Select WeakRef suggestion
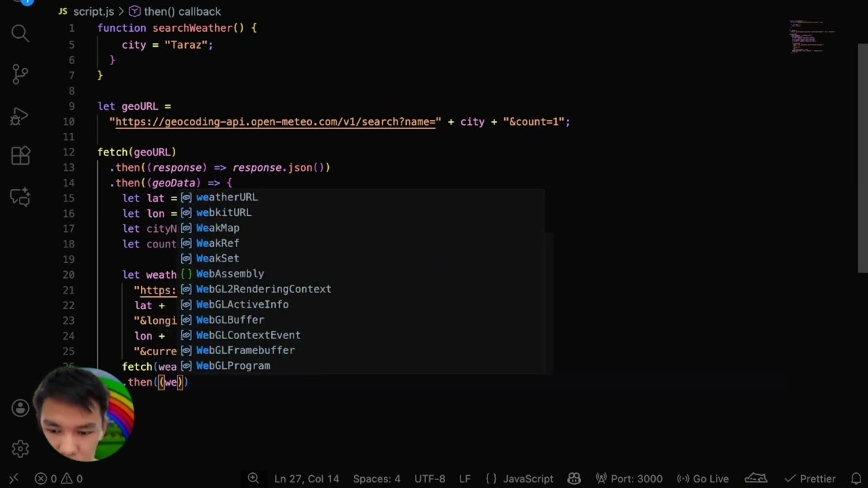Viewport: 868px width, 488px height. pyautogui.click(x=361, y=243)
